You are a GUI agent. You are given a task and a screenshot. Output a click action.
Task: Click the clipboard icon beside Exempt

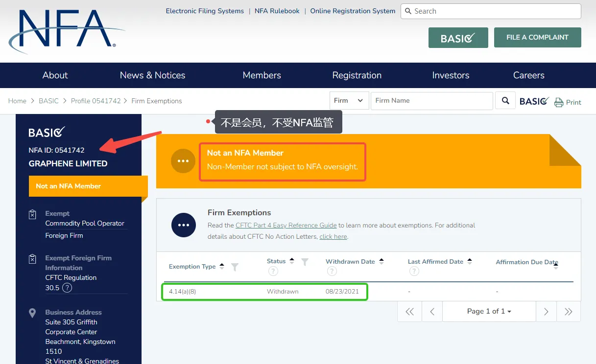(x=32, y=214)
